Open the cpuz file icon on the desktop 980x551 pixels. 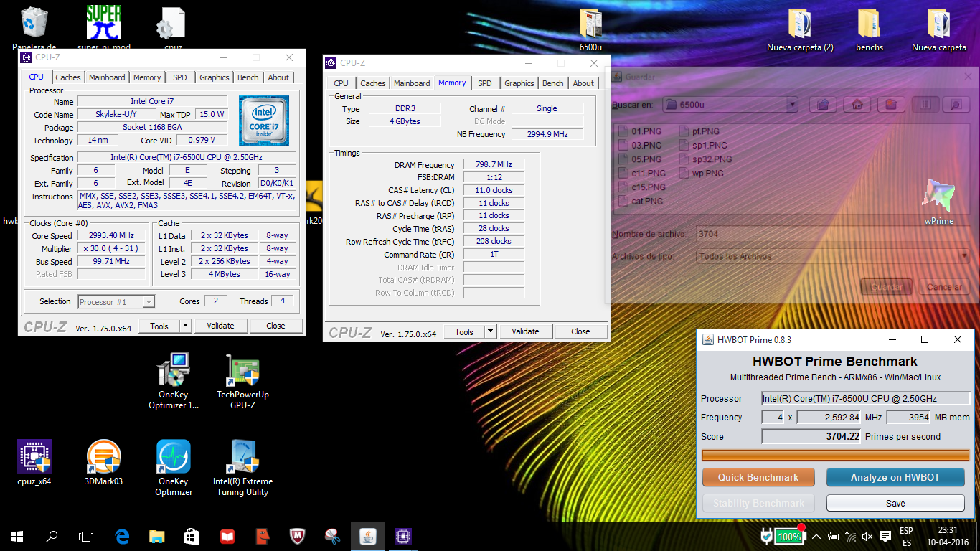171,23
